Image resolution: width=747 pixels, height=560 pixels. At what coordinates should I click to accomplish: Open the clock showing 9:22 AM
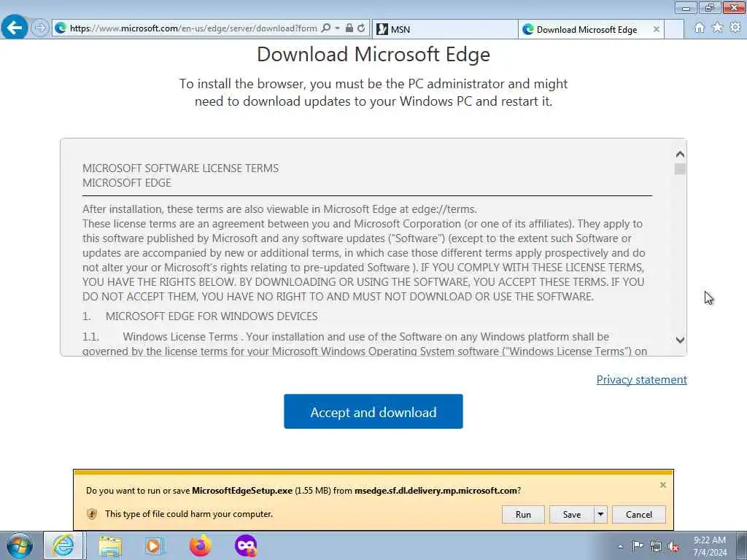(x=710, y=546)
